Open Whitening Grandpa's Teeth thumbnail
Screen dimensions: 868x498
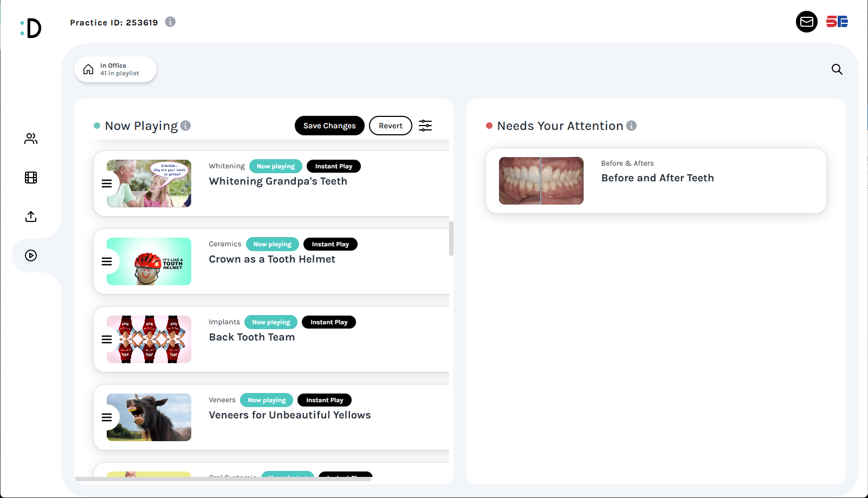[x=149, y=184]
